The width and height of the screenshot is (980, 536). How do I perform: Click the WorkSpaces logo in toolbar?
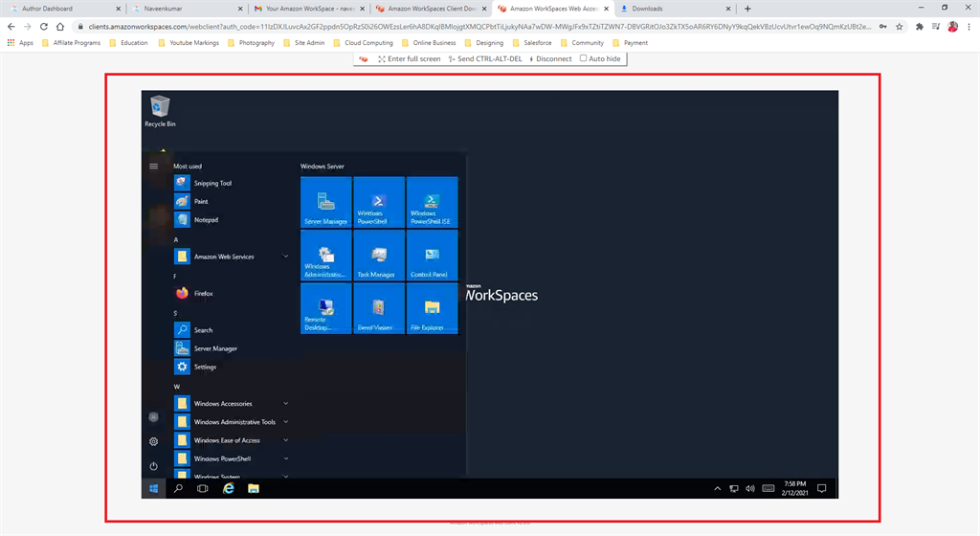pos(364,58)
